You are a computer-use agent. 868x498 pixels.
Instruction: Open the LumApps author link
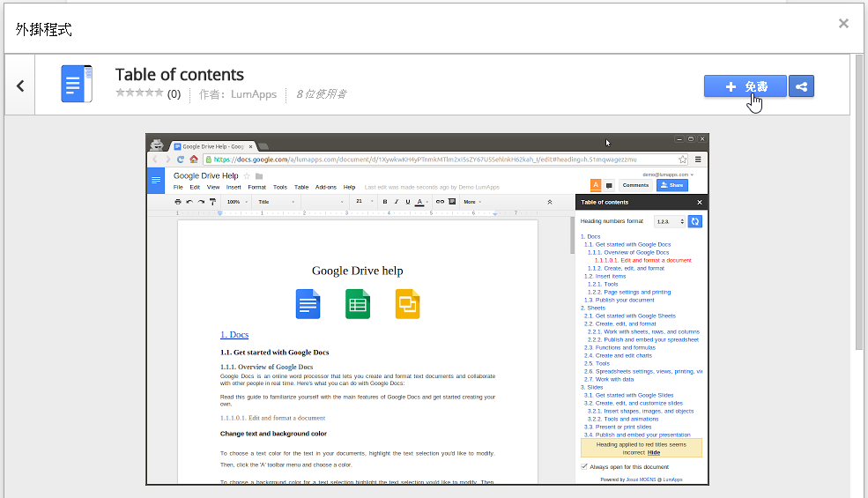tap(254, 94)
